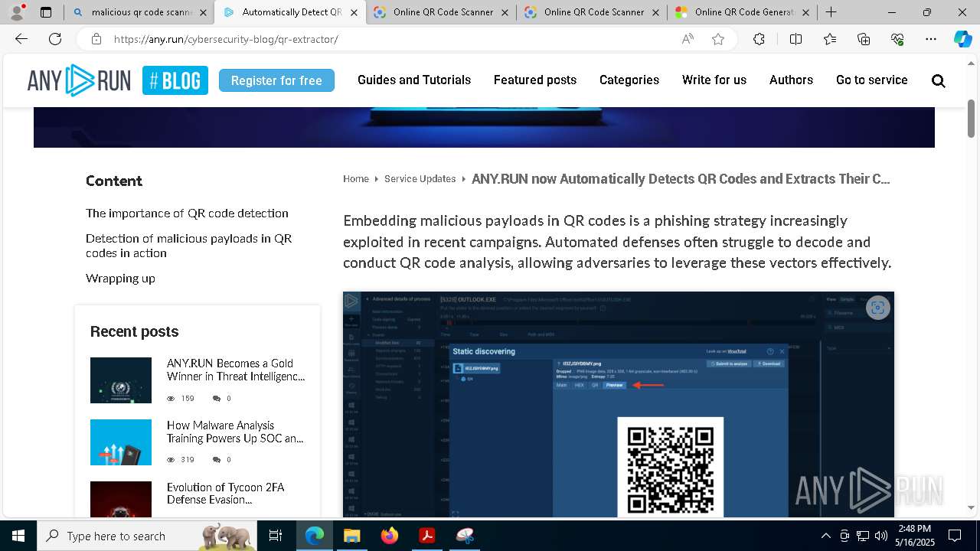Open the tab actions menu icon
Viewport: 980px width, 551px height.
[46, 12]
